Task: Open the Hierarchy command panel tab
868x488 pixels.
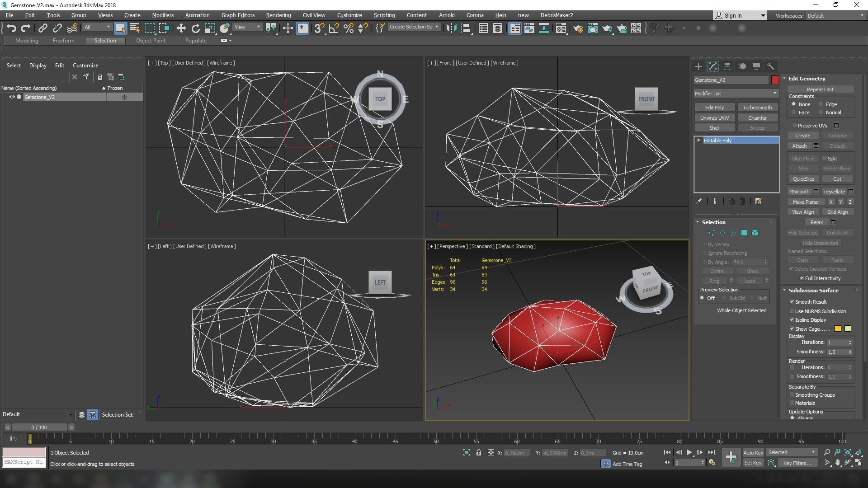Action: (x=727, y=66)
